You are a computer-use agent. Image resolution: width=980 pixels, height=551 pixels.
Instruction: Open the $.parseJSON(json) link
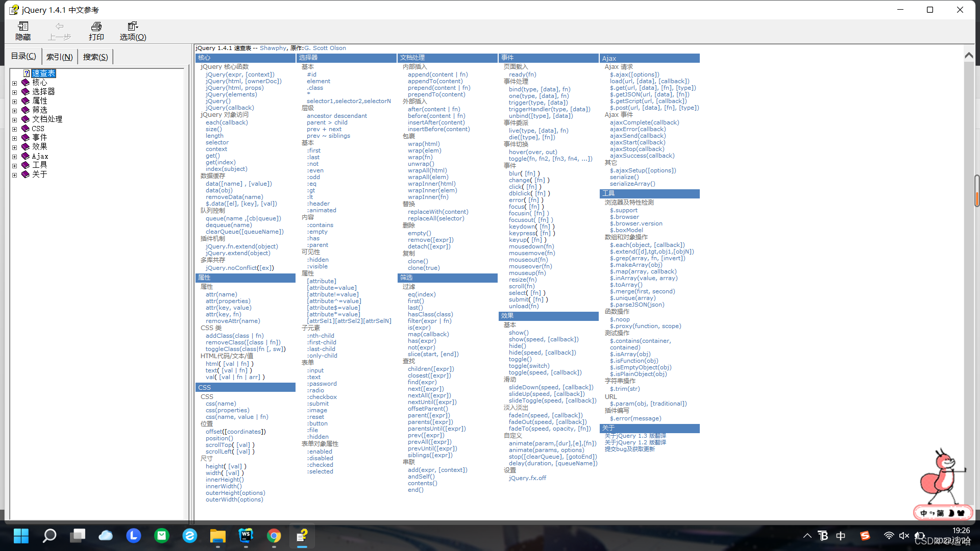click(637, 305)
